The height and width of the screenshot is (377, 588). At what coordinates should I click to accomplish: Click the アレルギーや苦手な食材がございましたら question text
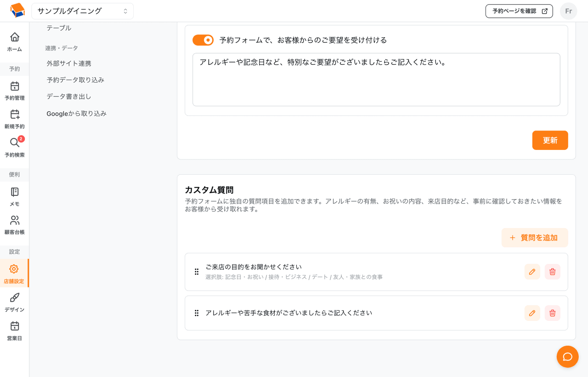coord(288,313)
